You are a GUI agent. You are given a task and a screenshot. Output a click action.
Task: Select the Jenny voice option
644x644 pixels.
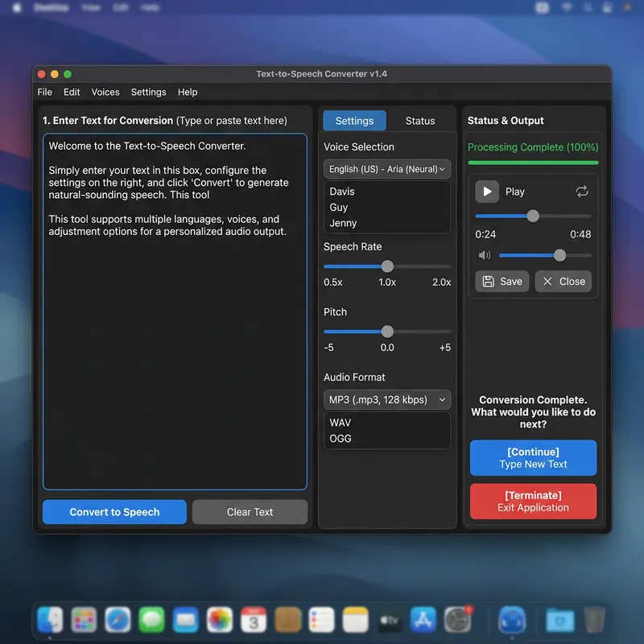coord(344,223)
